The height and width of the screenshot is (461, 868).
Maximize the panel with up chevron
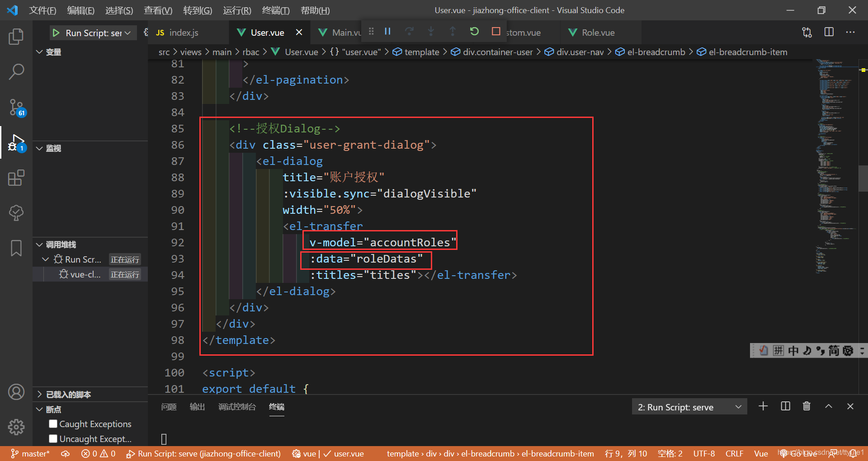829,406
